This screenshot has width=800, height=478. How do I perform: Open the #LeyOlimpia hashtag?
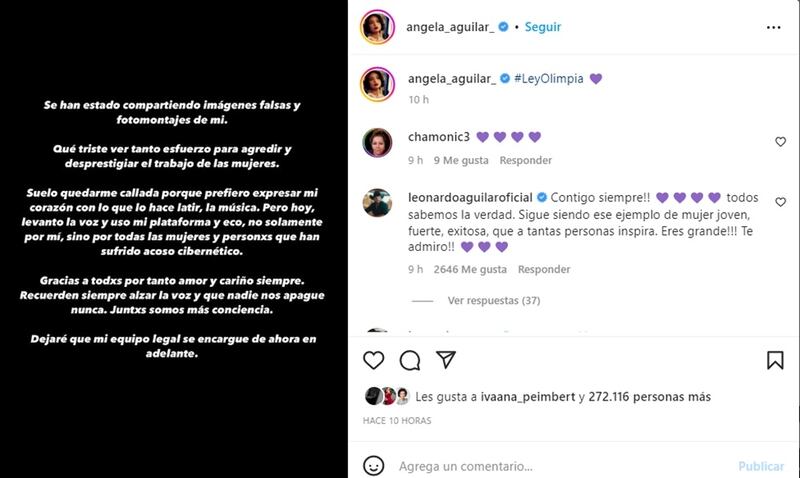548,79
